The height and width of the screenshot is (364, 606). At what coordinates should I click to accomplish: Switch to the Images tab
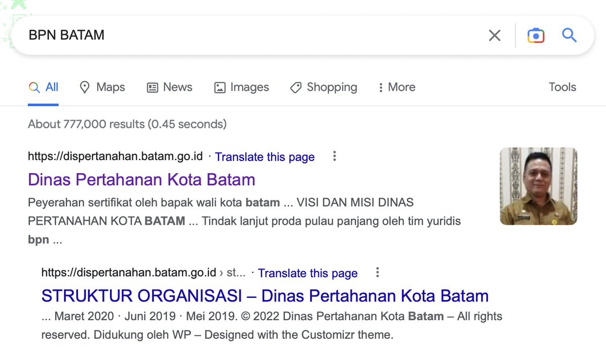[x=241, y=87]
